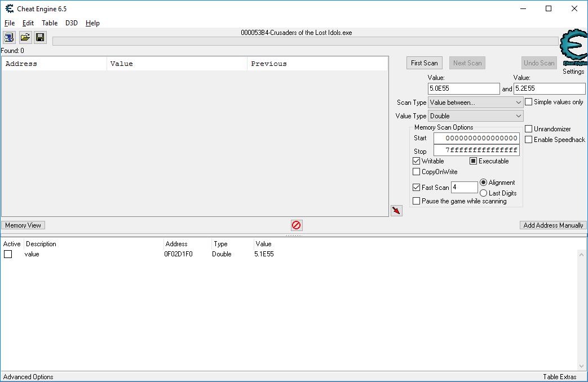Enable the Unrandomizer checkbox
588x382 pixels.
[529, 129]
